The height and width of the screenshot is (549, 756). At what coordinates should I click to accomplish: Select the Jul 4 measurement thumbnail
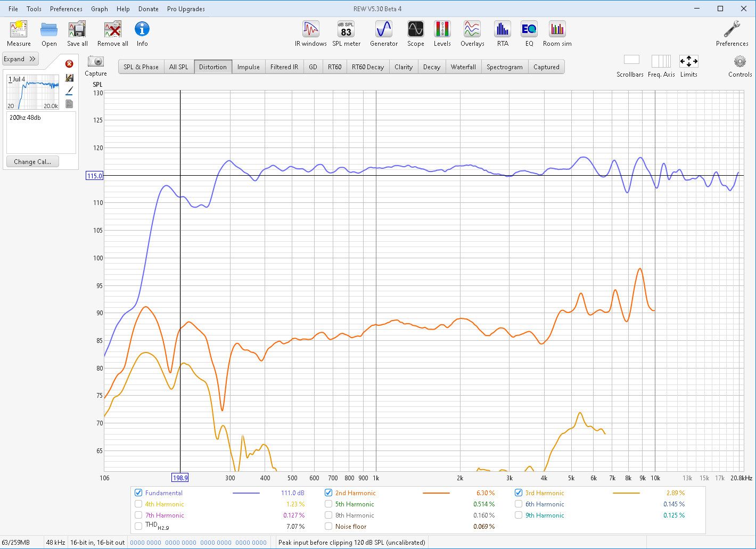33,92
